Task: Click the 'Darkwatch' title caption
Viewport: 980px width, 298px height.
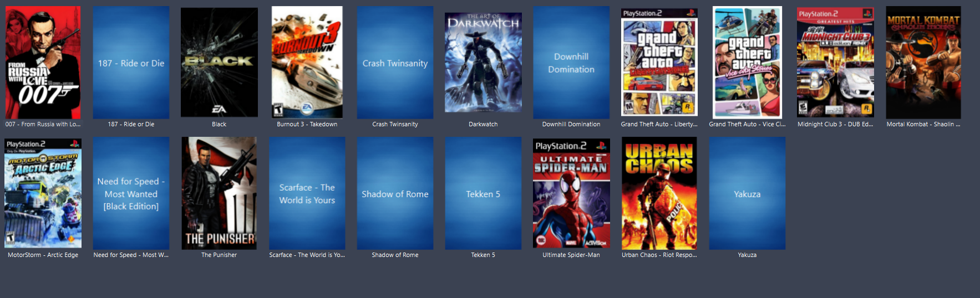Action: tap(483, 124)
